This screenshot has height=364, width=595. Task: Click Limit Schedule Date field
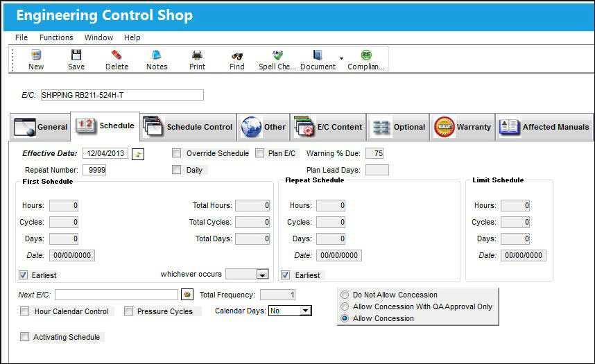[x=524, y=255]
